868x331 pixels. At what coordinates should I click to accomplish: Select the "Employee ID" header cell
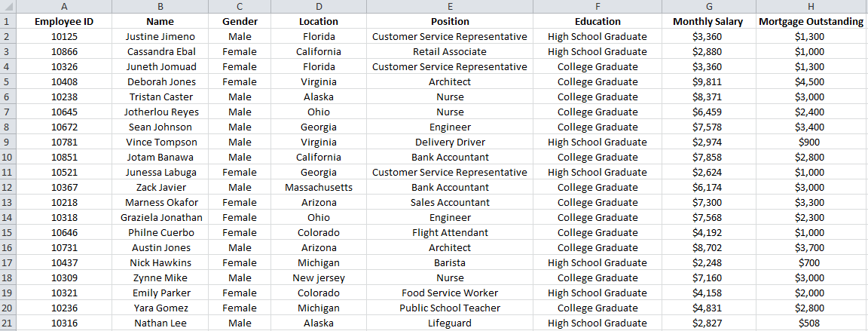[x=64, y=21]
